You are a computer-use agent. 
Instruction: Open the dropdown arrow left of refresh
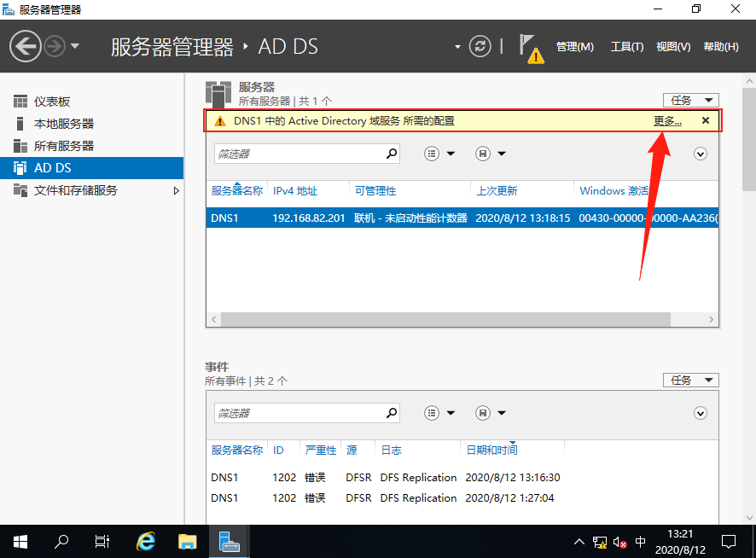(457, 47)
